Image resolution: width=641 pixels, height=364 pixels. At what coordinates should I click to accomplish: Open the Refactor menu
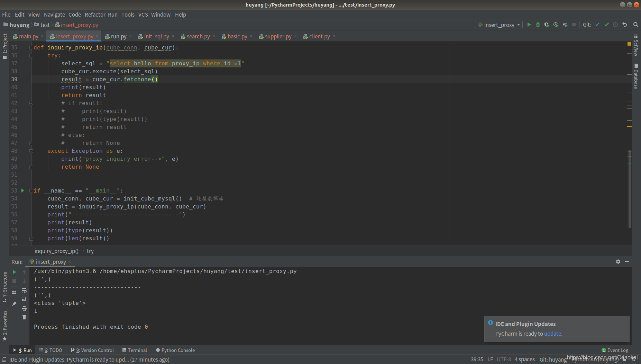(x=95, y=15)
